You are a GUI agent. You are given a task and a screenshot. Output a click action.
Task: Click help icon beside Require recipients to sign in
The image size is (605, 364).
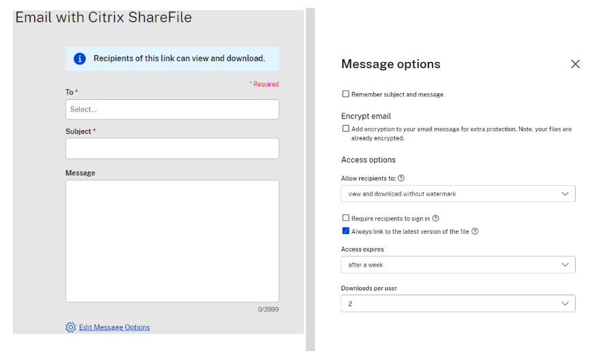[435, 218]
